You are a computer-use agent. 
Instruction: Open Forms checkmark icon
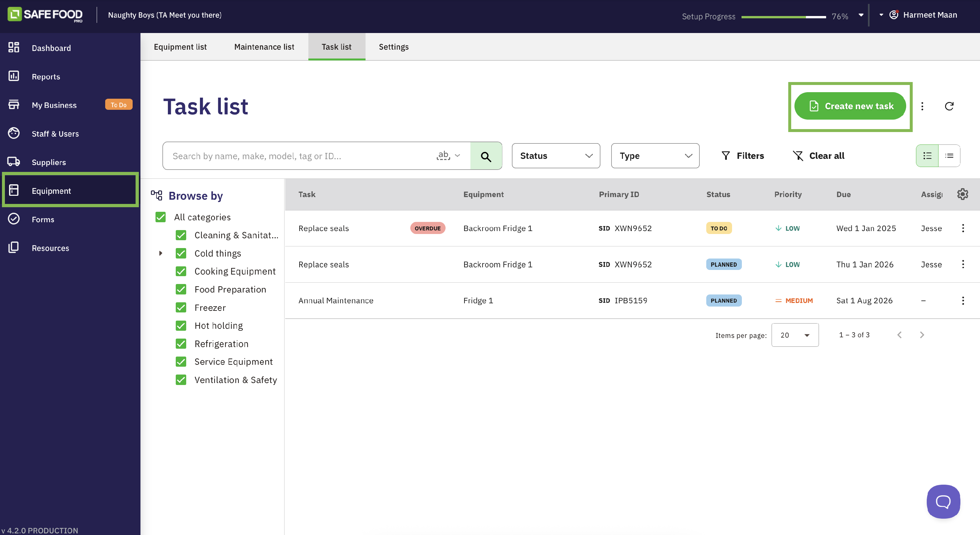coord(14,219)
